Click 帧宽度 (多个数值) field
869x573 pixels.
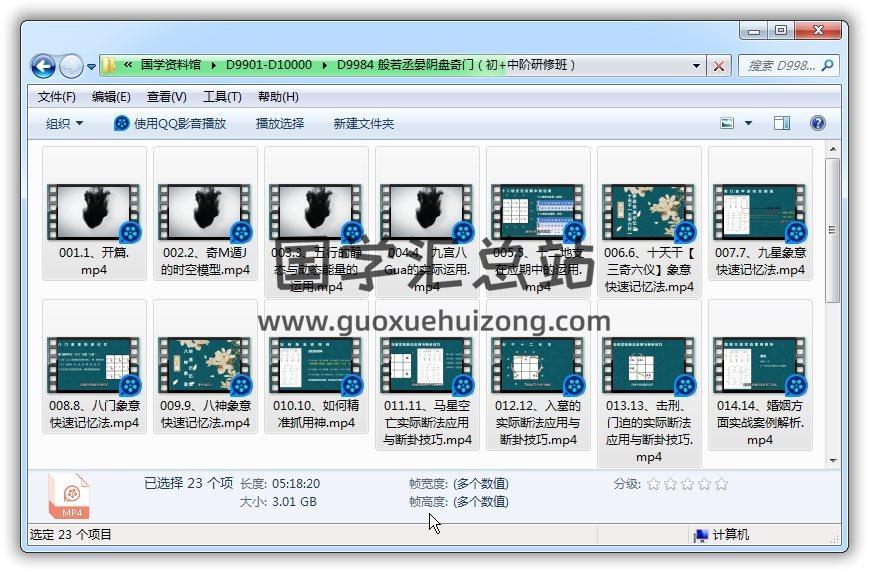click(x=481, y=484)
